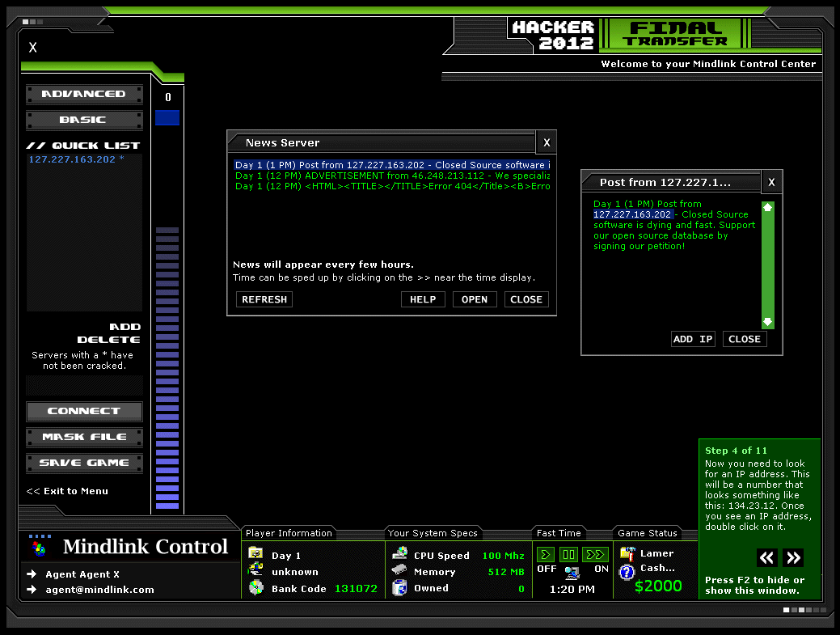Viewport: 840px width, 635px height.
Task: Click the Memory chip icon
Action: coord(399,569)
